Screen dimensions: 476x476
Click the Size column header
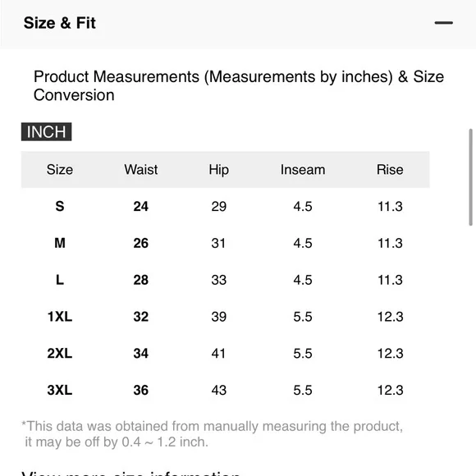[60, 169]
